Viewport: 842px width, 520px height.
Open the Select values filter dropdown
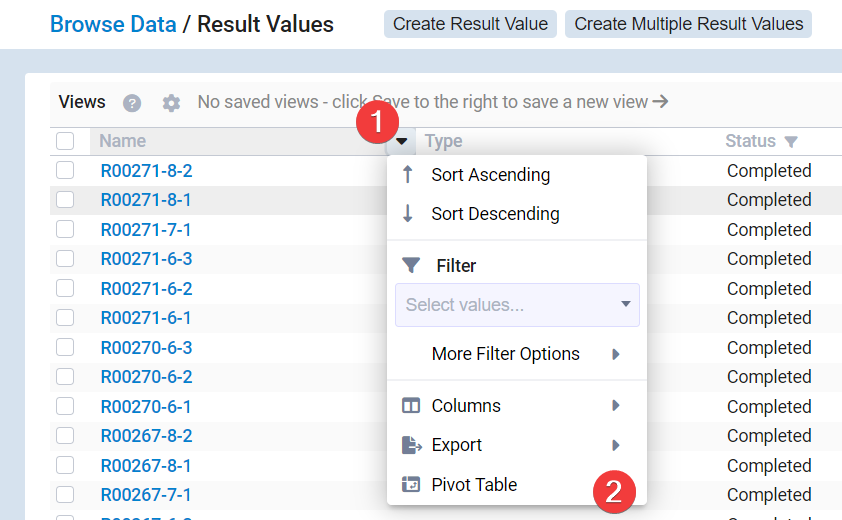[x=517, y=305]
